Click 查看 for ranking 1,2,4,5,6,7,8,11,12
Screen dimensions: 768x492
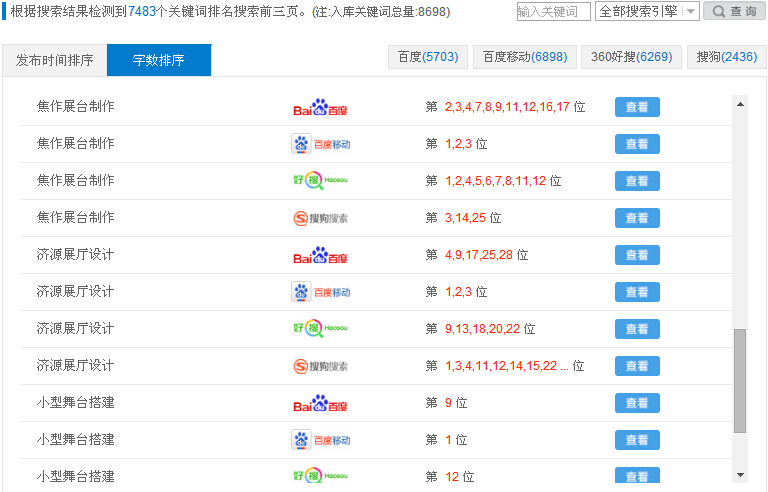point(637,181)
